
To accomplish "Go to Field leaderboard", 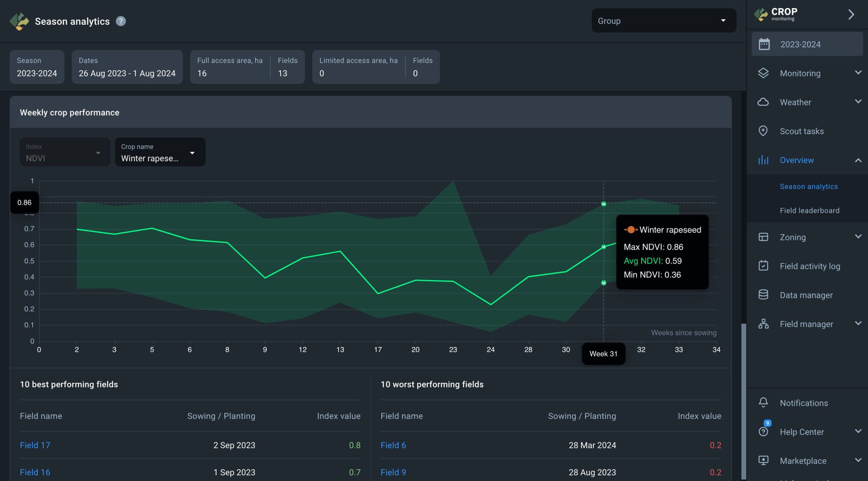I will click(x=809, y=211).
